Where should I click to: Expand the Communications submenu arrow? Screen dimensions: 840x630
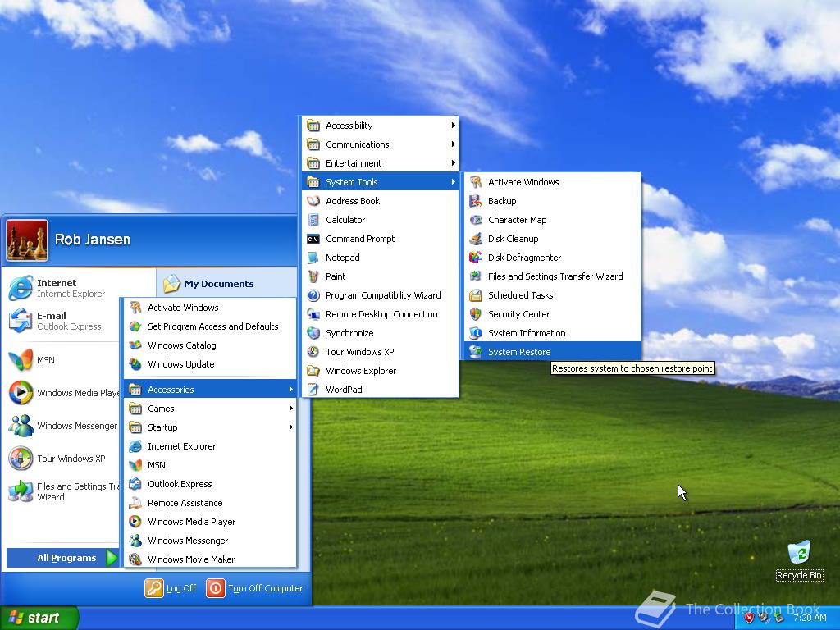[x=453, y=144]
